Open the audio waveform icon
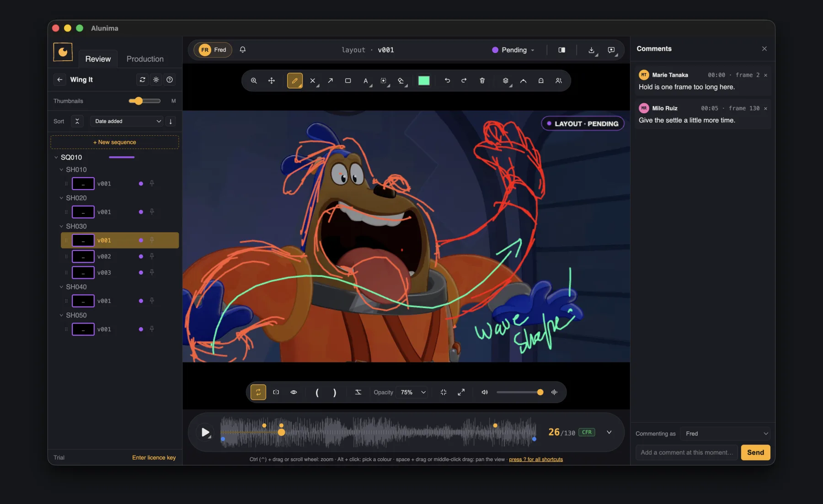Viewport: 823px width, 504px height. pos(554,392)
